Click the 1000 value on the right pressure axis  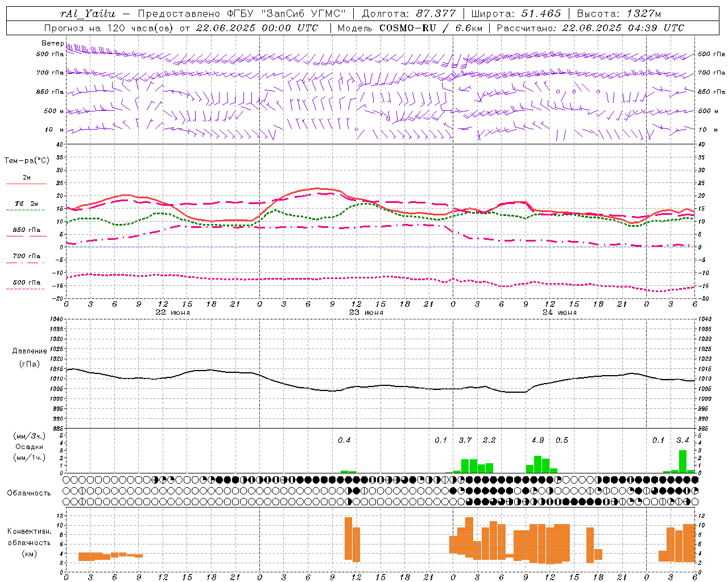[x=705, y=399]
